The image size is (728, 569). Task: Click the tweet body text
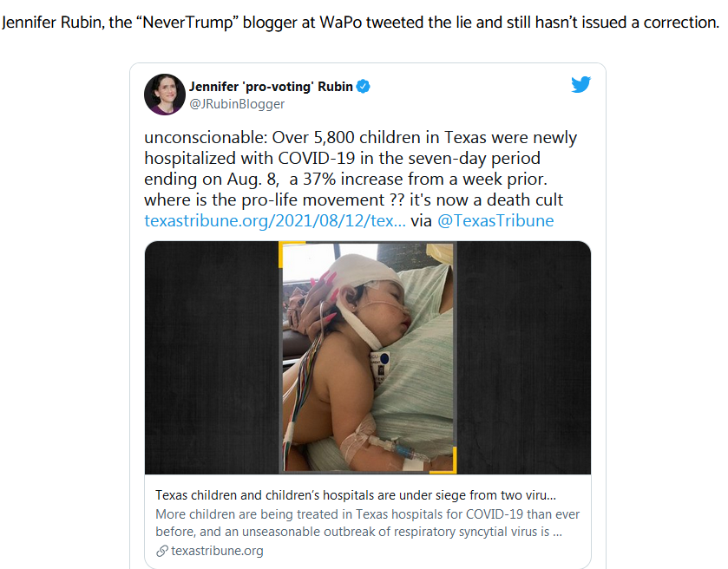pos(361,179)
